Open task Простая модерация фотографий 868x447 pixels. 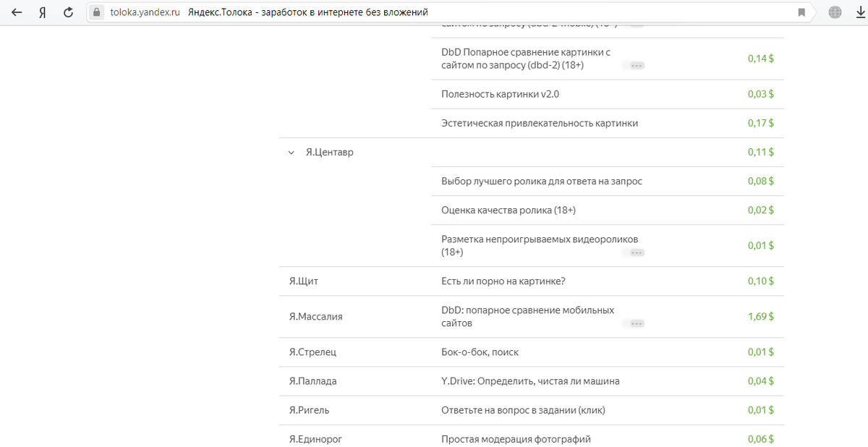pyautogui.click(x=516, y=439)
